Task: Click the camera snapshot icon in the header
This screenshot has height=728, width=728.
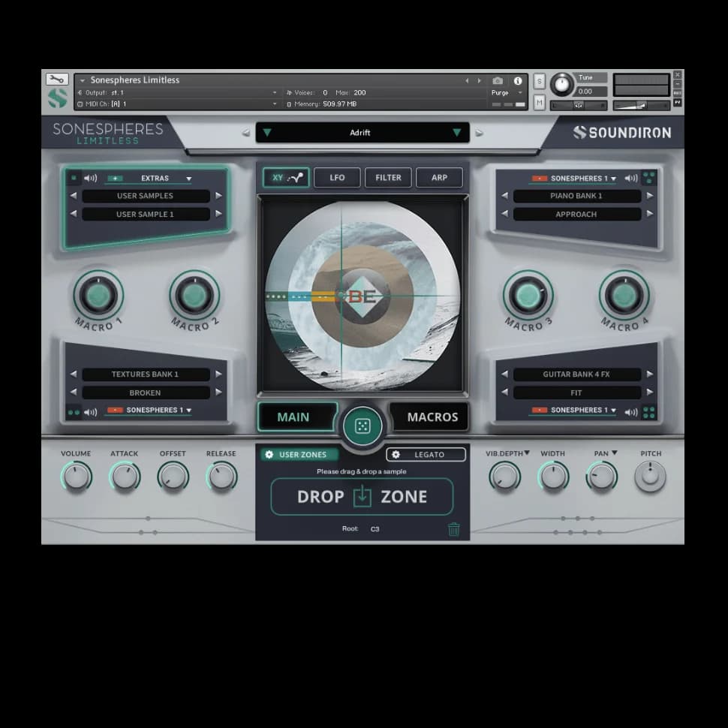Action: tap(497, 80)
